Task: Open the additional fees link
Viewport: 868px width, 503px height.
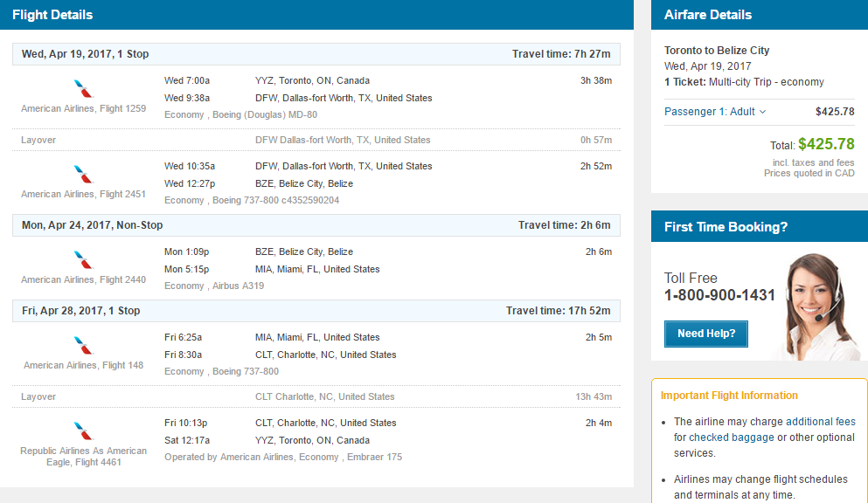Action: (821, 422)
